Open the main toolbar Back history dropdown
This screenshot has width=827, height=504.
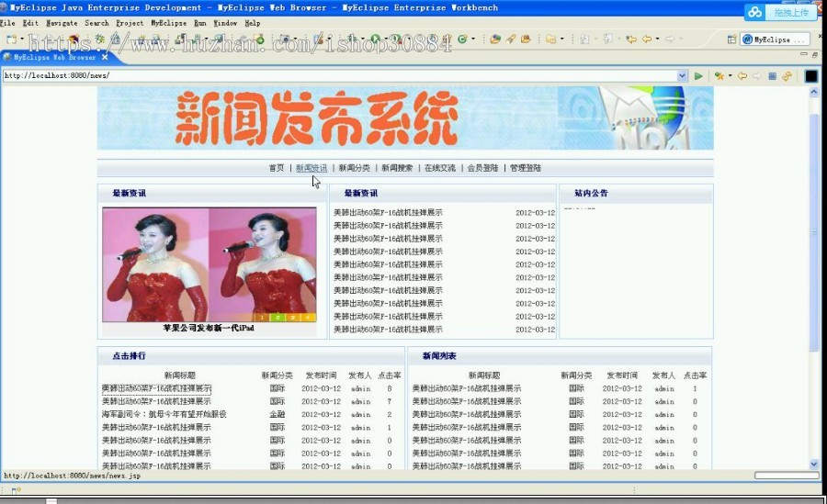tap(657, 39)
